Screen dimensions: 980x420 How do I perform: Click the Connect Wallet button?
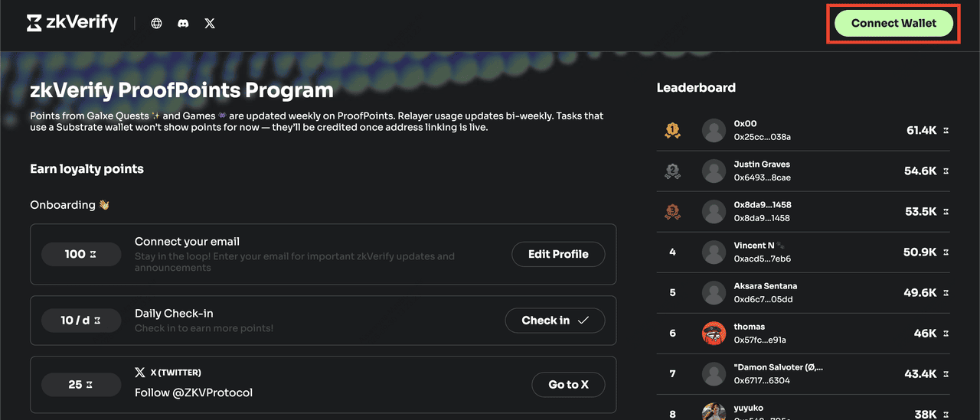click(893, 24)
